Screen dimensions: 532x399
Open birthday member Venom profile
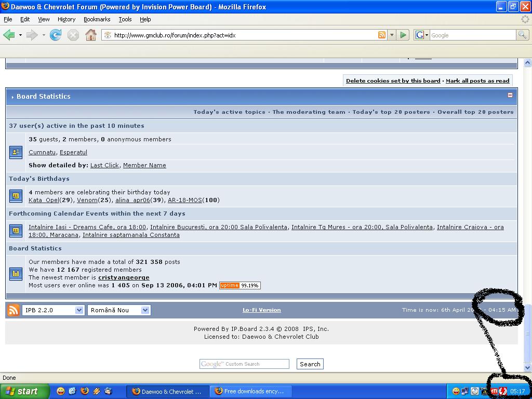click(87, 200)
